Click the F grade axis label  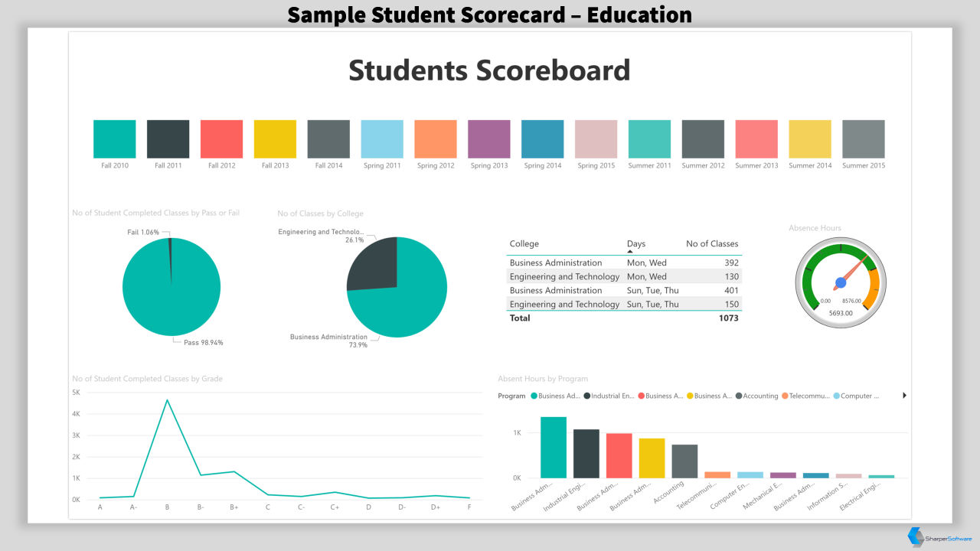pyautogui.click(x=469, y=507)
